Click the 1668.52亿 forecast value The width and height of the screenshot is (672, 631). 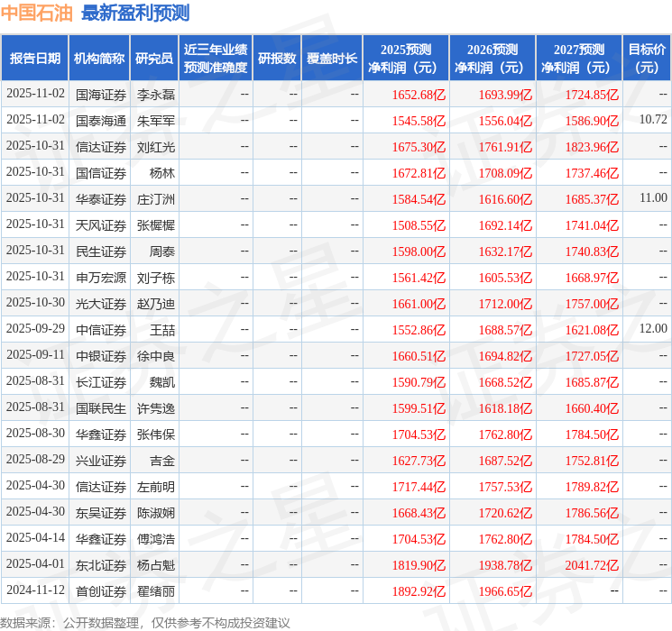(x=505, y=382)
